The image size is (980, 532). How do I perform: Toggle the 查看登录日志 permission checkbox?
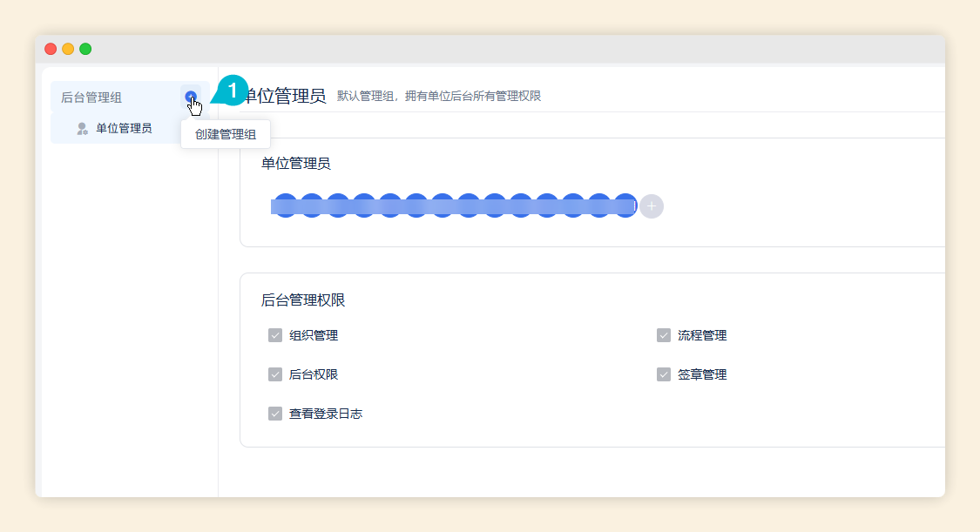(274, 414)
